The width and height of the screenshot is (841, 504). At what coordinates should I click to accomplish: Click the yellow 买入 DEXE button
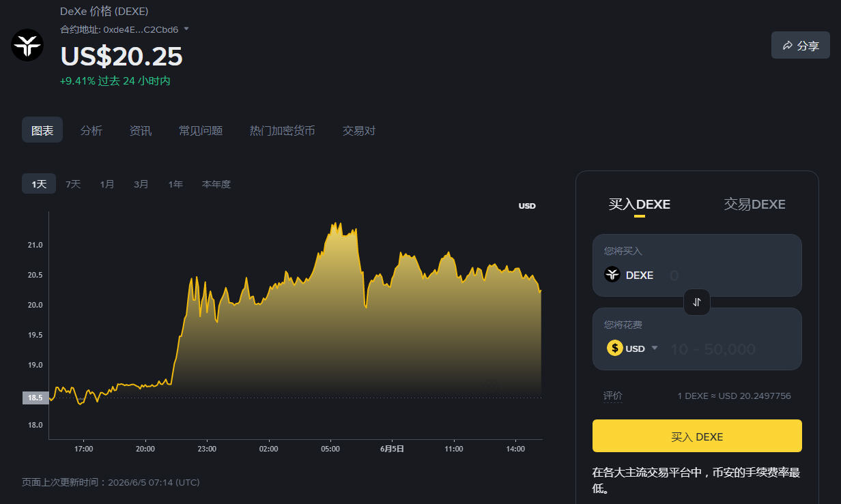(x=697, y=436)
